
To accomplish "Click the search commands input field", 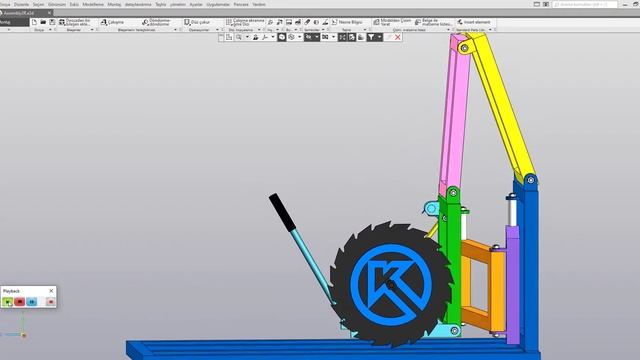I will pos(584,4).
